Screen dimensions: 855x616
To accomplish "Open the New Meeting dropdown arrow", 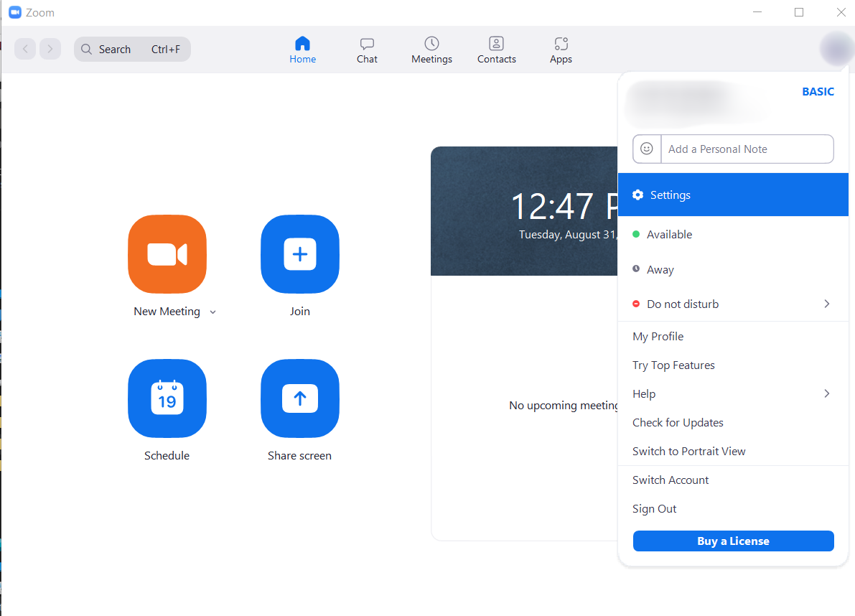I will point(212,312).
